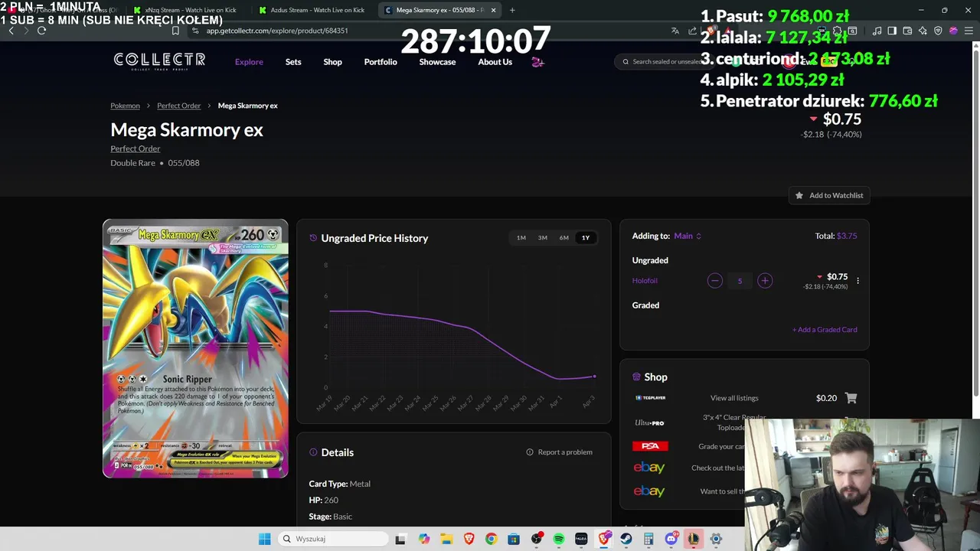Viewport: 980px width, 551px height.
Task: Open the three-dot menu for Holofoil
Action: pos(857,281)
